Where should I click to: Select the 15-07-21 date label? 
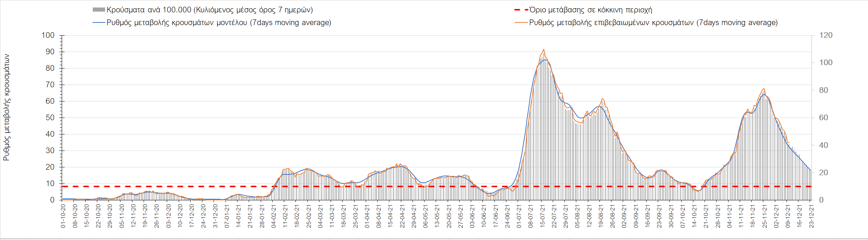[542, 215]
